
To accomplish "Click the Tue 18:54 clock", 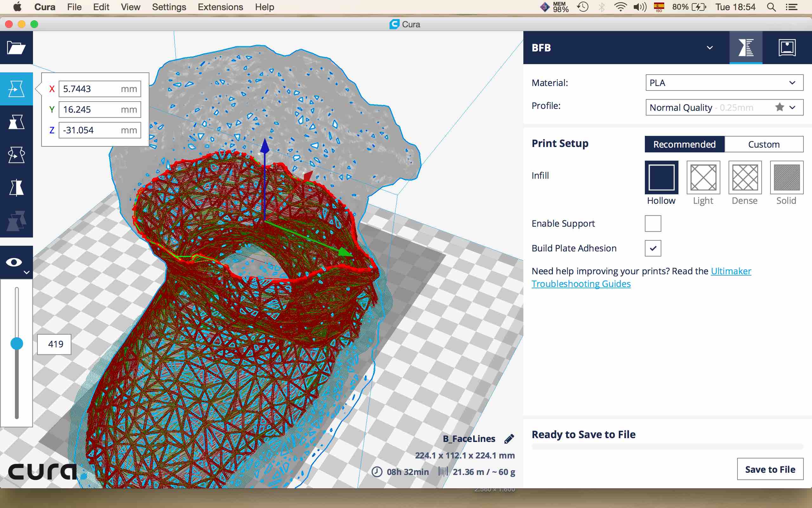I will 735,7.
